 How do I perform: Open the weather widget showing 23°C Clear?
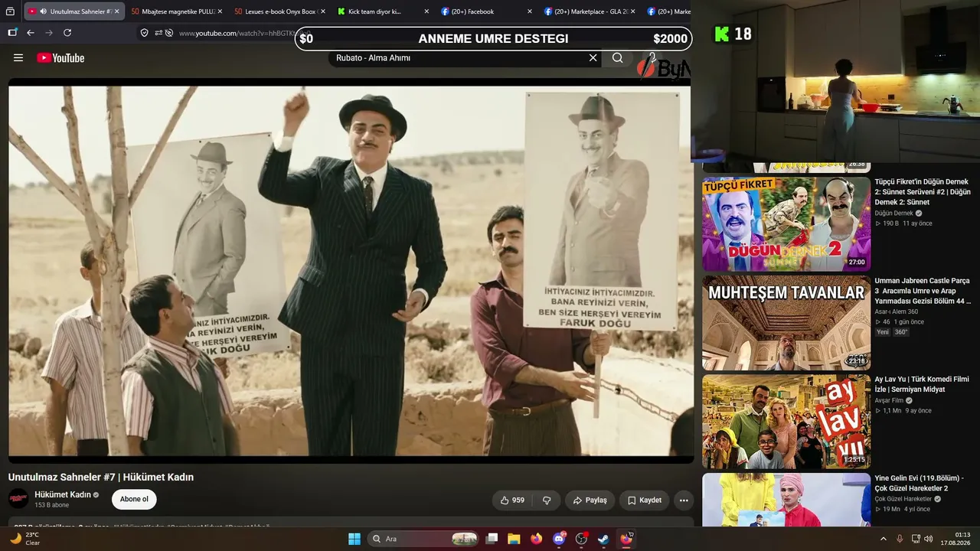[x=25, y=539]
